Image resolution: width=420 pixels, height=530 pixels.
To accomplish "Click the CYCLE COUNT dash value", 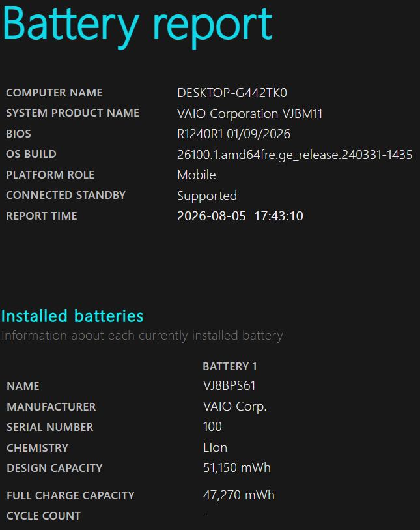I will [x=206, y=516].
